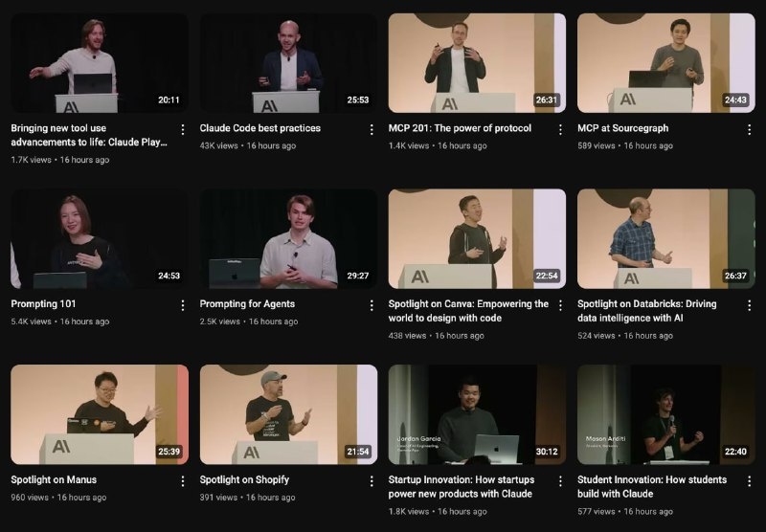Open title link Startup Innovation
This screenshot has width=766, height=532.
462,487
